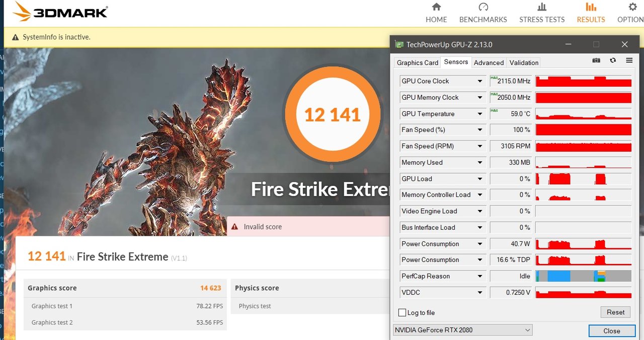Open 3DMark Stress Tests section
The image size is (644, 340).
click(542, 13)
